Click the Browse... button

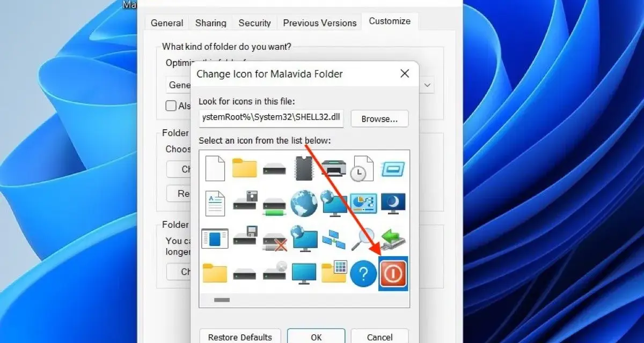coord(379,119)
